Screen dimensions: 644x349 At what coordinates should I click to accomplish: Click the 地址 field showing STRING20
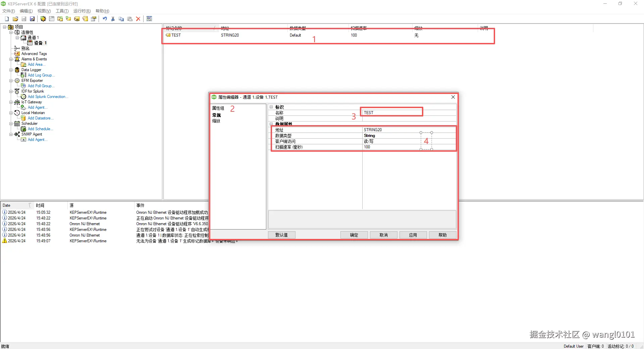pyautogui.click(x=409, y=130)
